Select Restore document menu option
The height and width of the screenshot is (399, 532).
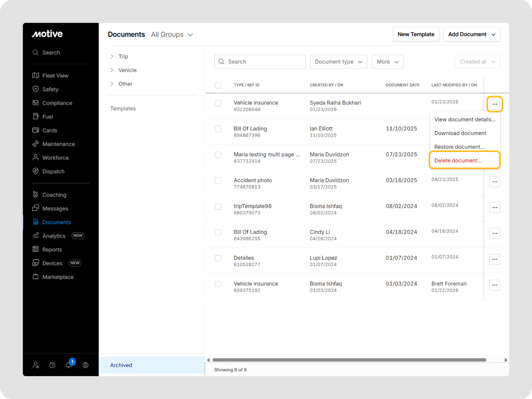coord(459,147)
